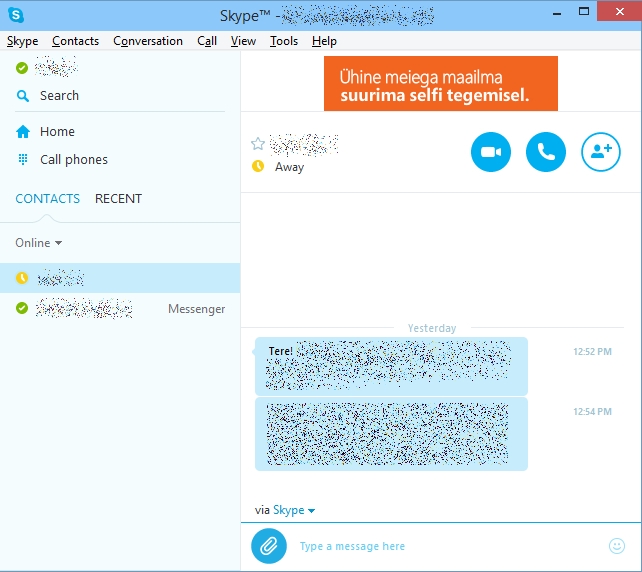
Task: Click the green status icon of Messenger contact
Action: pos(22,308)
